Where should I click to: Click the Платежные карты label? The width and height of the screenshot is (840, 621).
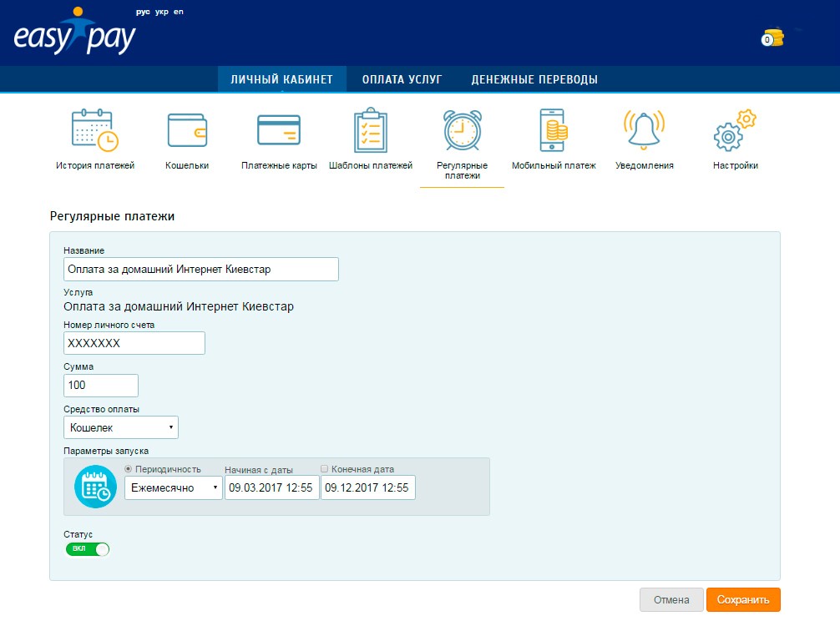pyautogui.click(x=279, y=165)
